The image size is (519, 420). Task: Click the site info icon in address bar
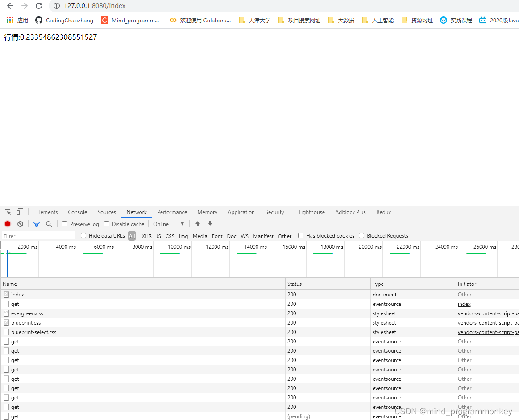57,6
